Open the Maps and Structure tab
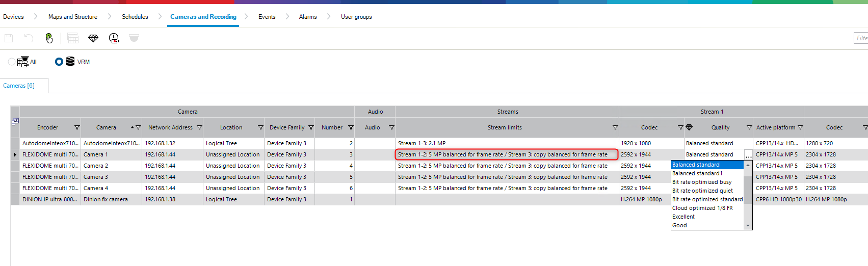This screenshot has width=868, height=266. pyautogui.click(x=73, y=17)
